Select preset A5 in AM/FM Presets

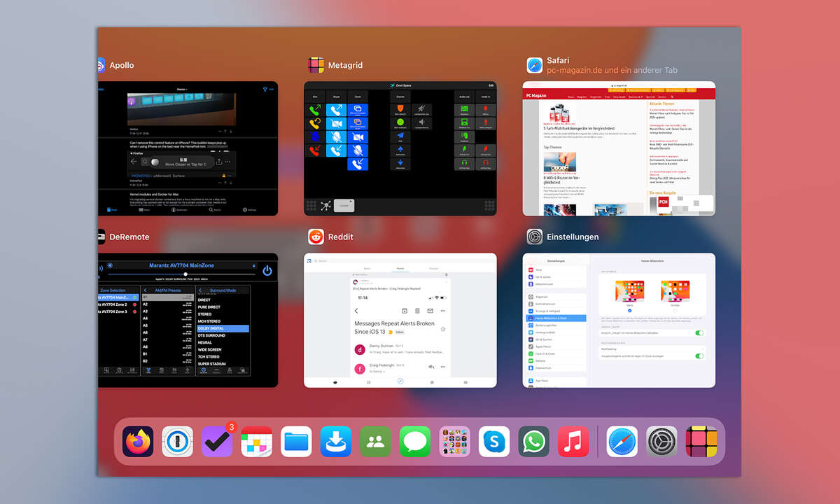click(168, 325)
